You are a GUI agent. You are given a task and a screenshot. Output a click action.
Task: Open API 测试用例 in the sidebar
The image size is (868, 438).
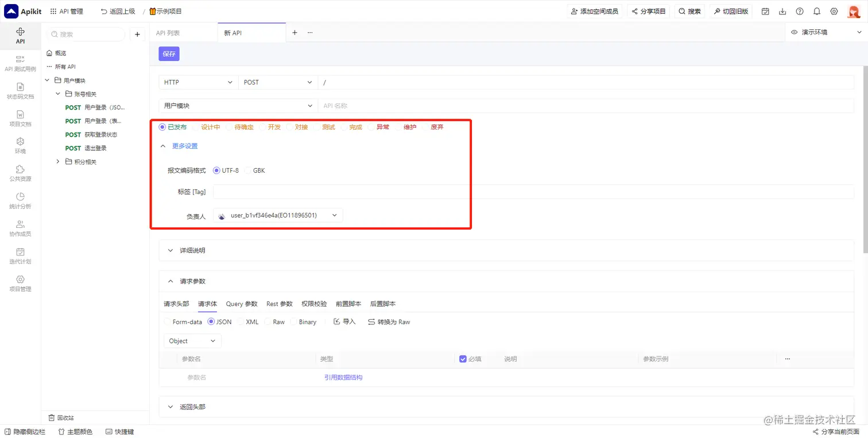coord(20,63)
